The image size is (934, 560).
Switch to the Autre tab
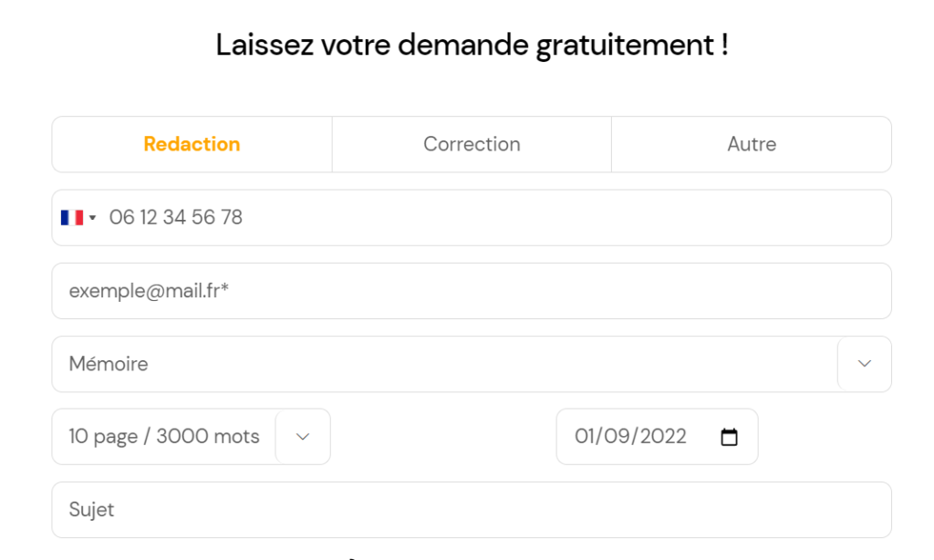751,143
